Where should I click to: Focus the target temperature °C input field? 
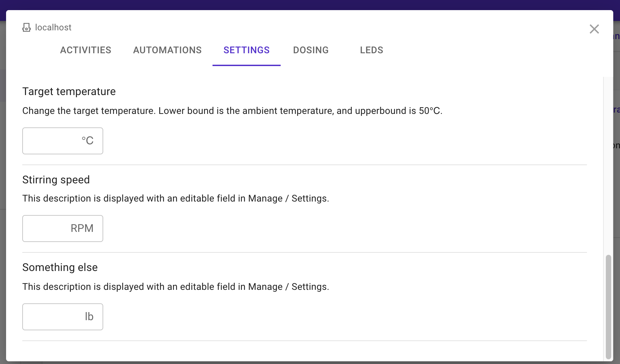(x=63, y=141)
